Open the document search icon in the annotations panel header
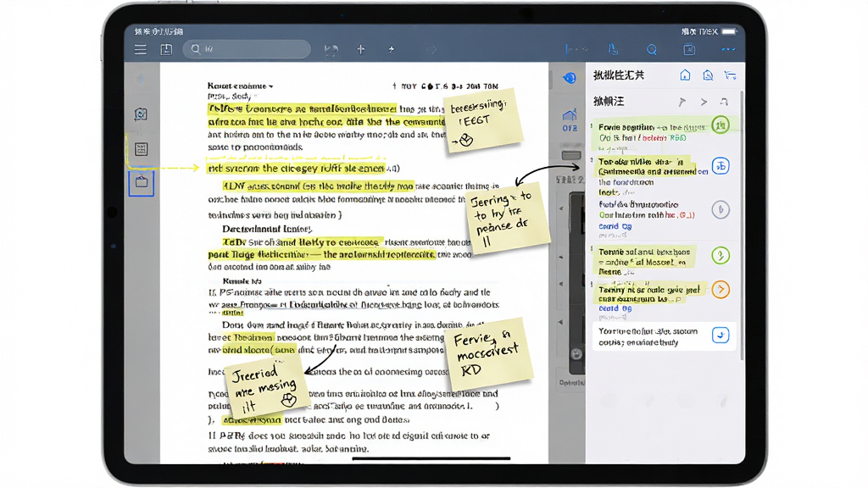Screen dimensions: 868x488 pos(708,75)
